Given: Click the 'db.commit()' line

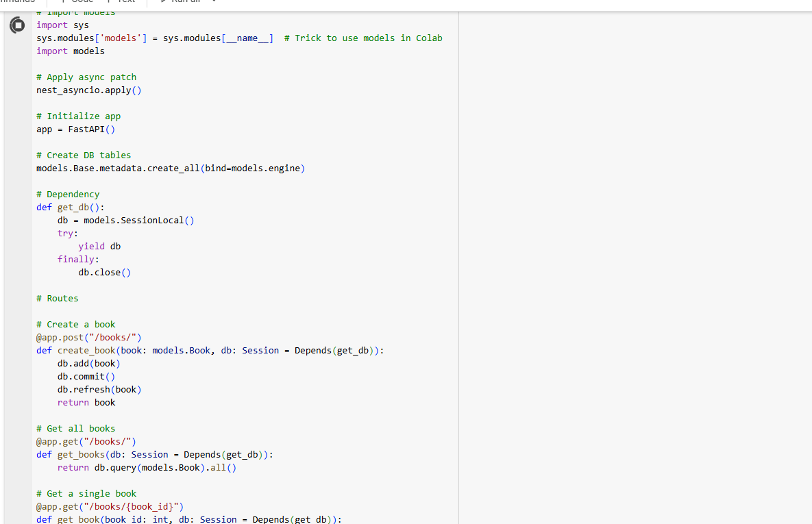Looking at the screenshot, I should [x=86, y=377].
